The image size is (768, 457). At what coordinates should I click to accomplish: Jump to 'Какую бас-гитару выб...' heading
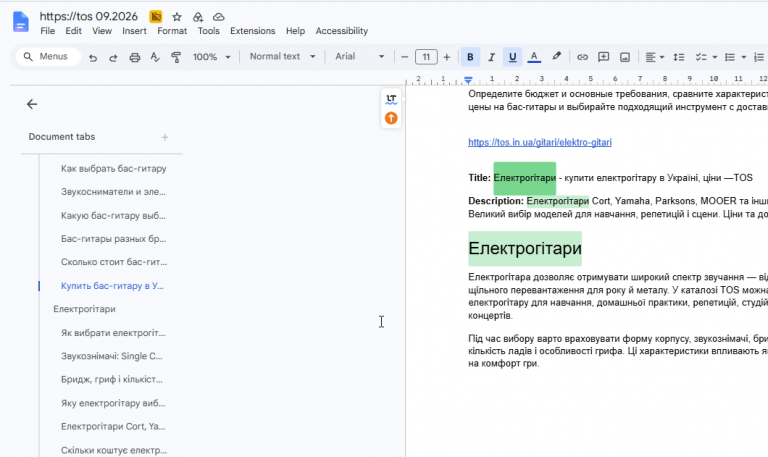pos(113,216)
